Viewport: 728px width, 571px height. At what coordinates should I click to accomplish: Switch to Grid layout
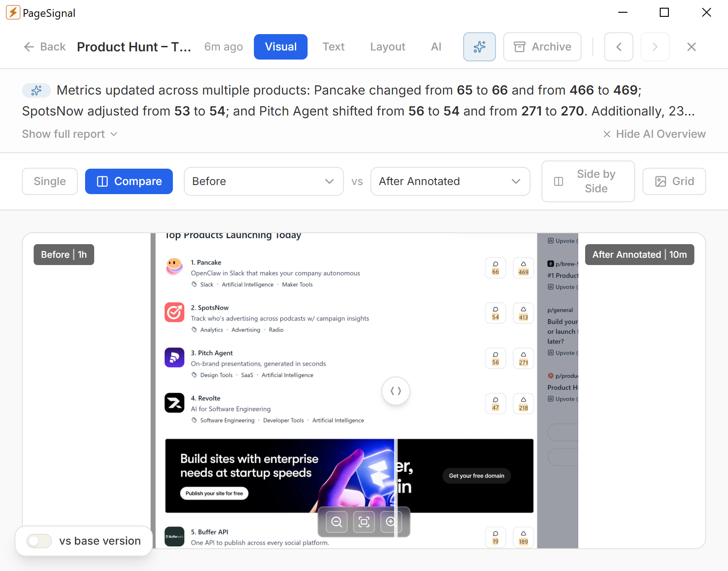(674, 181)
